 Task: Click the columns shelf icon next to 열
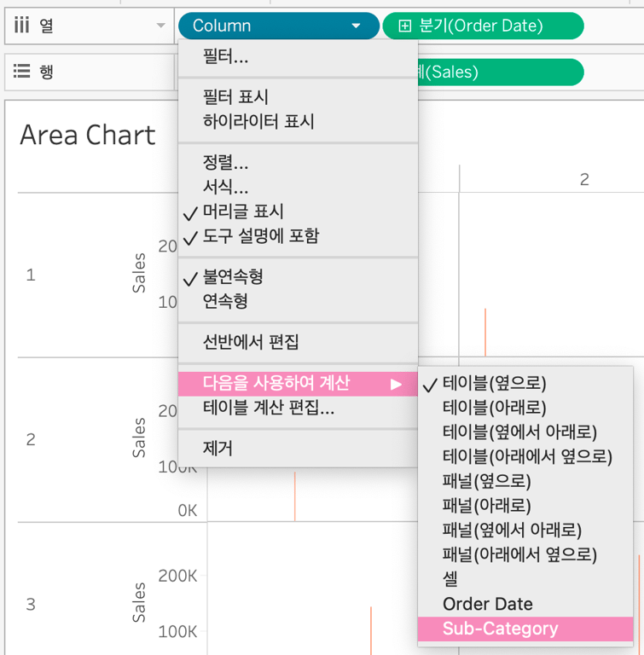pyautogui.click(x=21, y=26)
